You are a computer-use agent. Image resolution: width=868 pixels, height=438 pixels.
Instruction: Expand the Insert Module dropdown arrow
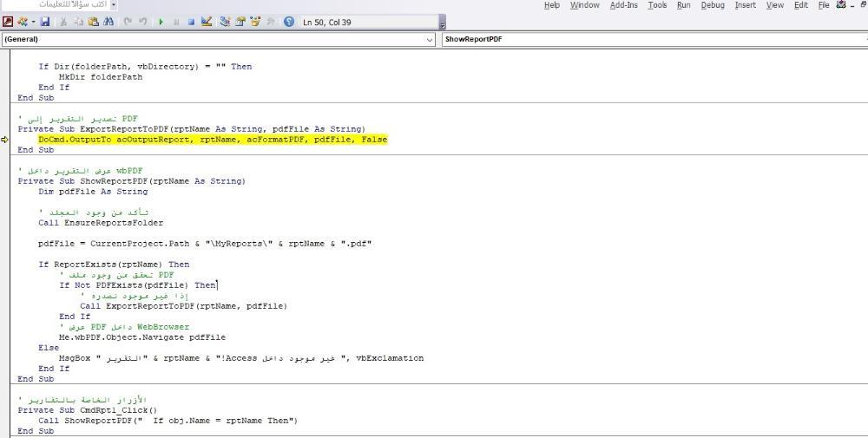(34, 22)
